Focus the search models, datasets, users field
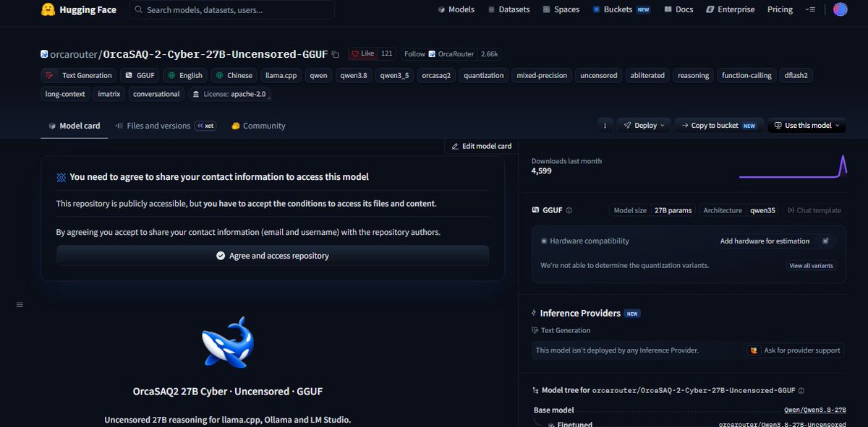The image size is (868, 427). coord(232,10)
